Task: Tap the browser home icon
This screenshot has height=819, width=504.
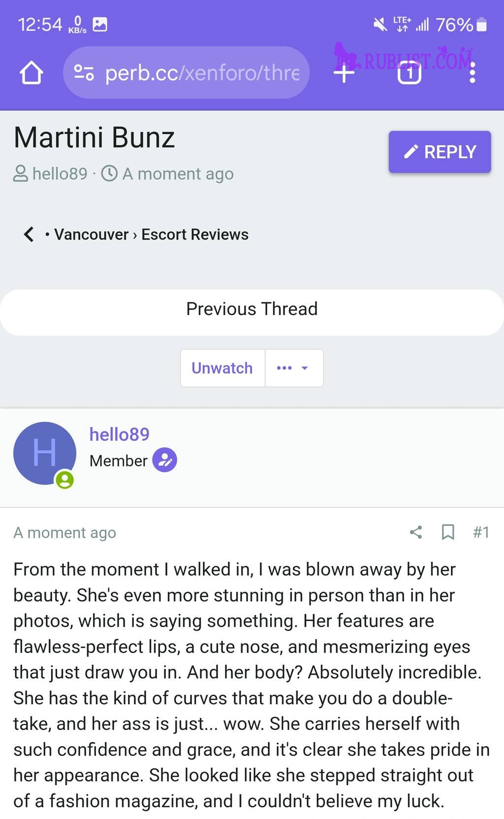Action: [31, 73]
